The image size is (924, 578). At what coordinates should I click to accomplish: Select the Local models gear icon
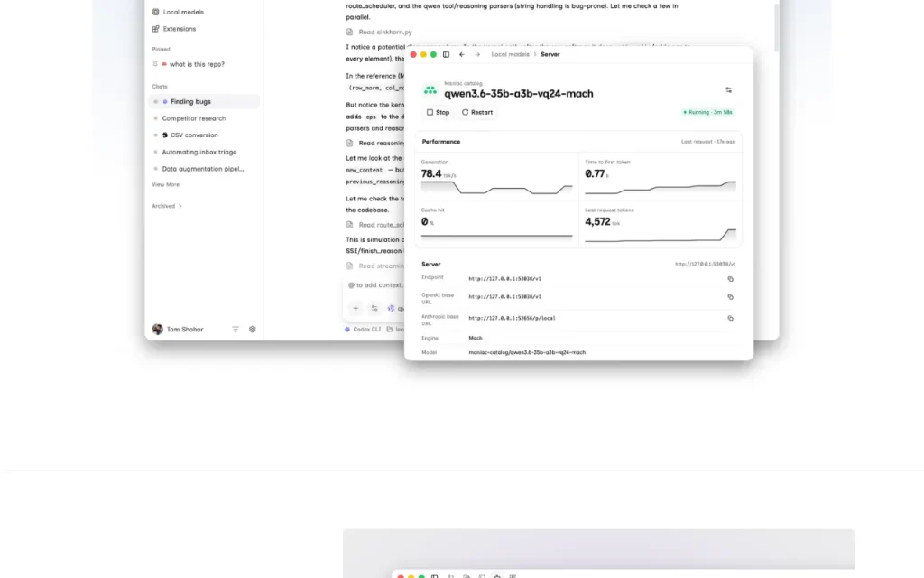click(x=155, y=12)
